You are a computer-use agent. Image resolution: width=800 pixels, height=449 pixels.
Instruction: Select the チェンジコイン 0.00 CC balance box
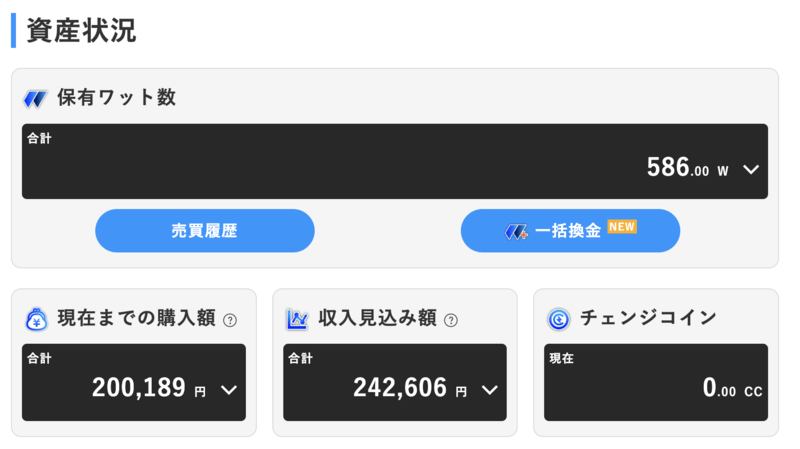[656, 382]
